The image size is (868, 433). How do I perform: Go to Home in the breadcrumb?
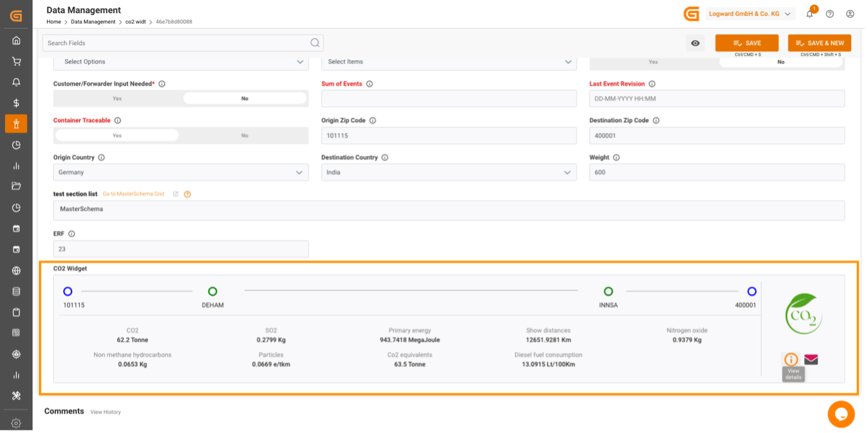coord(54,22)
